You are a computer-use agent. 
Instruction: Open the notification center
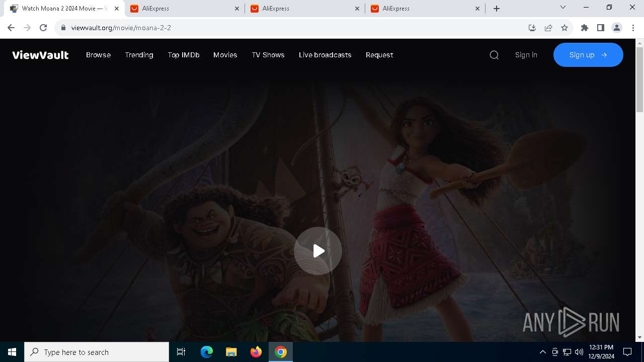pyautogui.click(x=627, y=352)
